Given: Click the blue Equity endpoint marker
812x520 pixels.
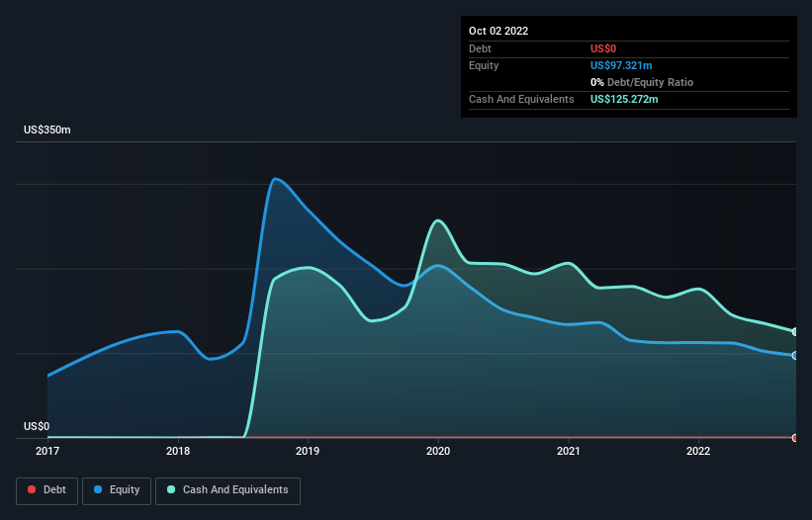Looking at the screenshot, I should pos(795,356).
